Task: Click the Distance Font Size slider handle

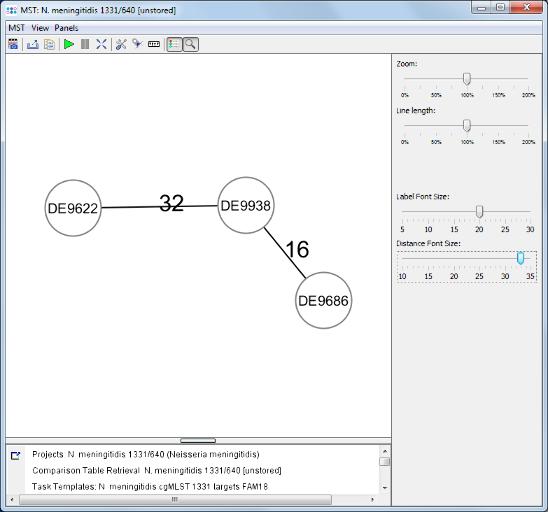Action: [520, 258]
